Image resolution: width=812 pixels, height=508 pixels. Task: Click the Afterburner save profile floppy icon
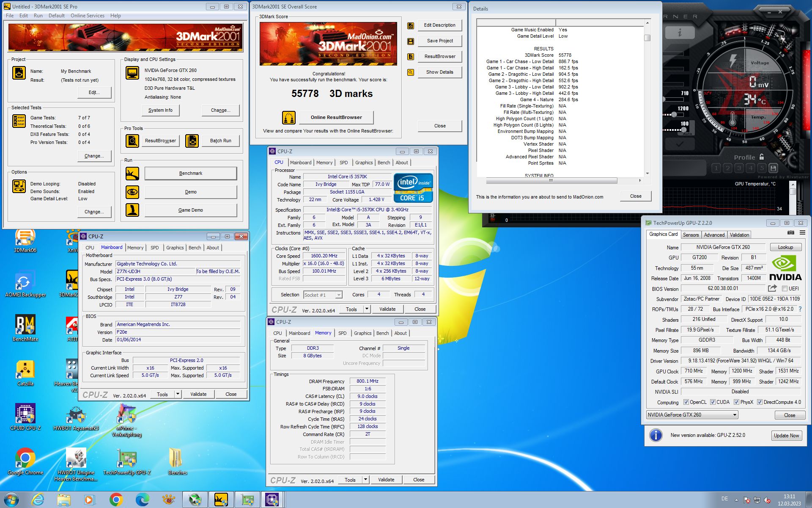tap(773, 168)
